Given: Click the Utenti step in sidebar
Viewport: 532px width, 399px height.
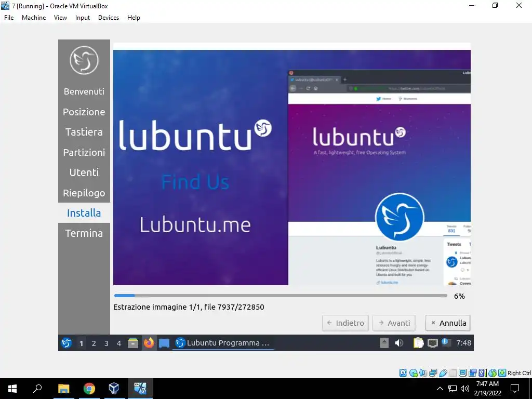Looking at the screenshot, I should [x=84, y=172].
